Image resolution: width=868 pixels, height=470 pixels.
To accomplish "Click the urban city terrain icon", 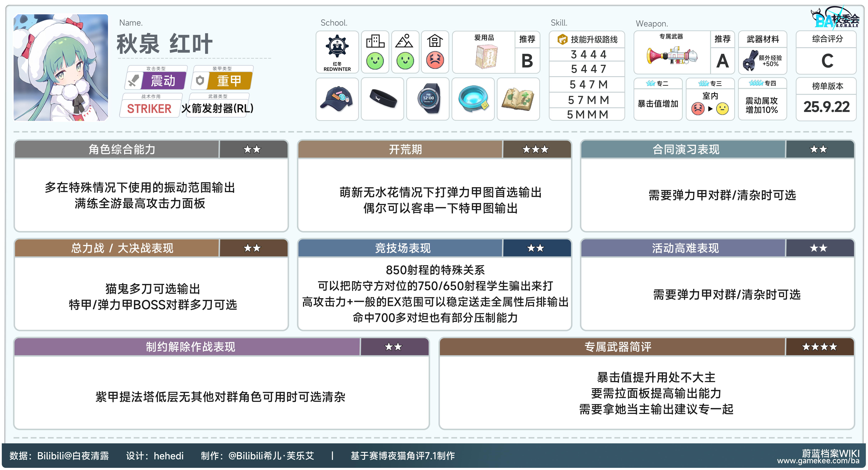I will coord(375,41).
